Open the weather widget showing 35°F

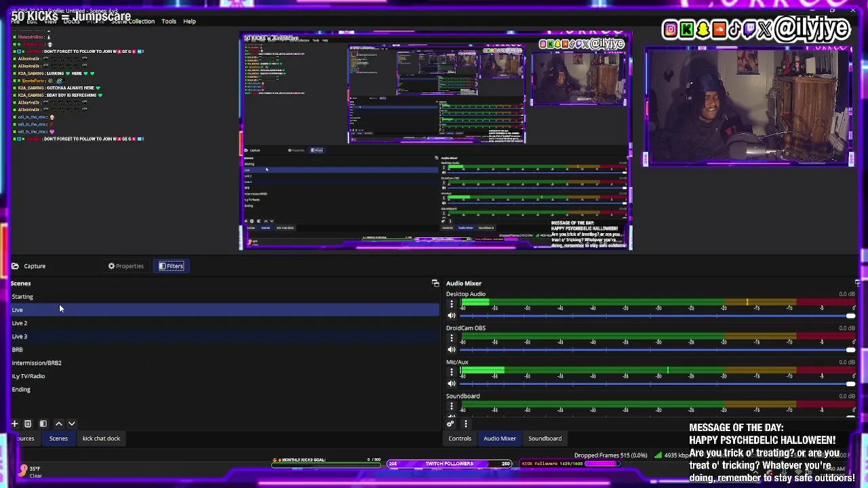point(31,472)
